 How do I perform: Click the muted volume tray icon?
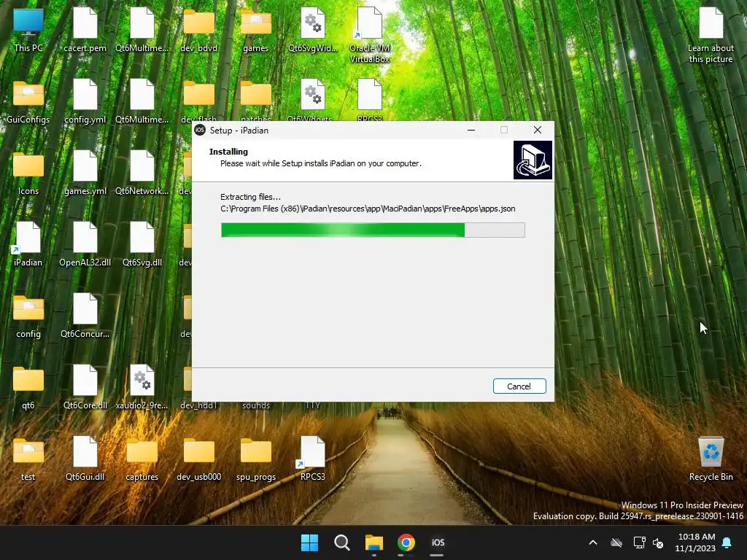(x=658, y=542)
